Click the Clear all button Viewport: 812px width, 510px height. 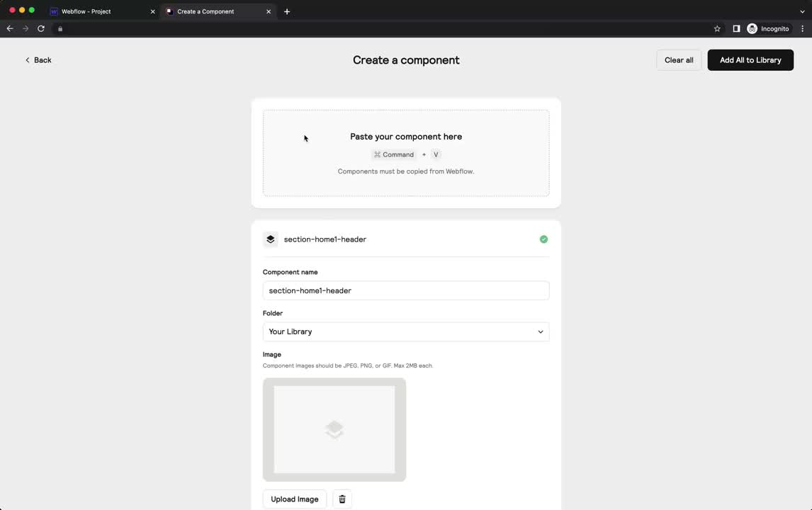(678, 60)
